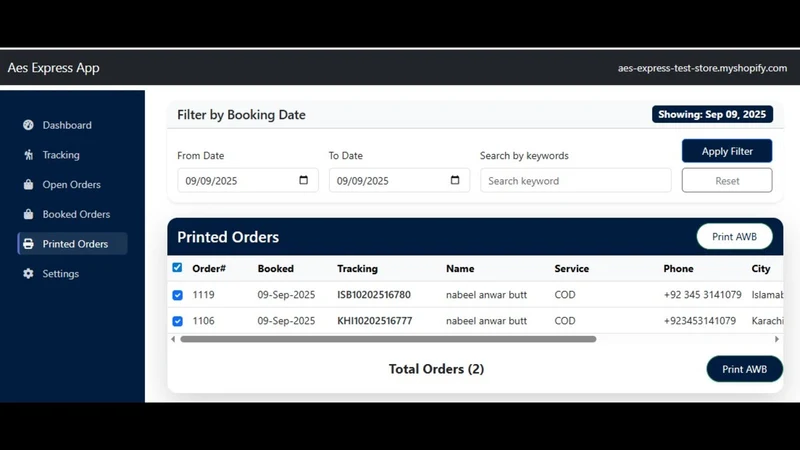This screenshot has width=800, height=450.
Task: Select the Printed Orders menu item
Action: click(72, 244)
